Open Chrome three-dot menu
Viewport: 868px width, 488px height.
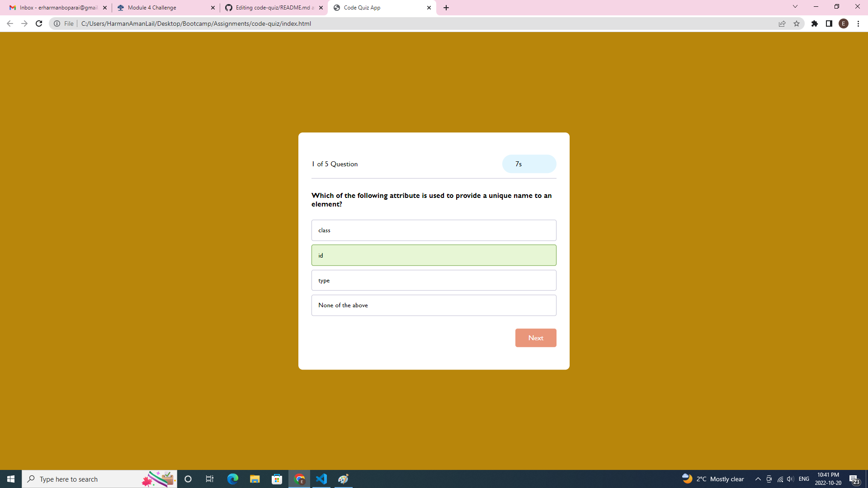(858, 23)
